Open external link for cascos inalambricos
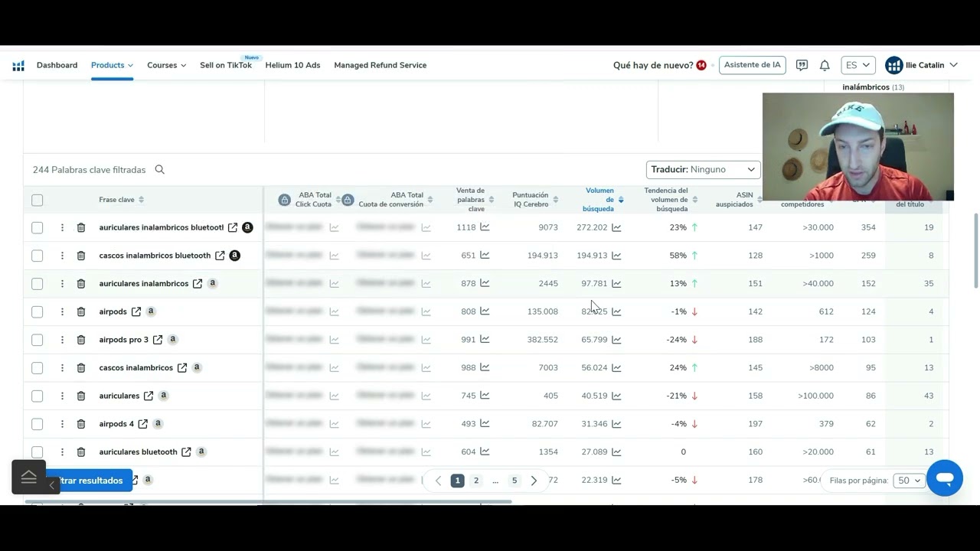The image size is (980, 551). coord(182,368)
